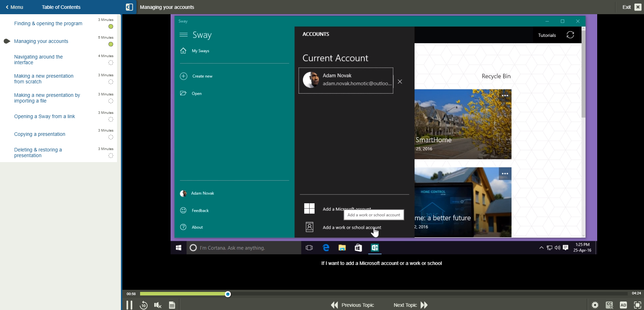Enter fullscreen video mode

638,305
